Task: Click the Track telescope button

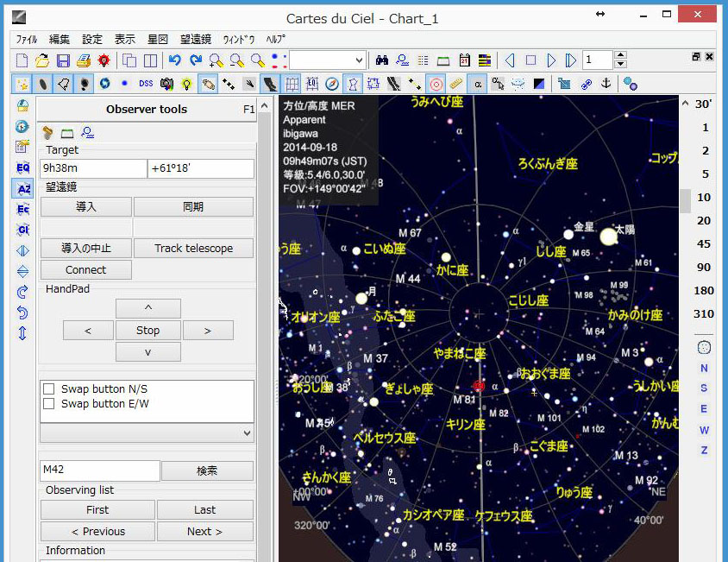Action: tap(193, 249)
